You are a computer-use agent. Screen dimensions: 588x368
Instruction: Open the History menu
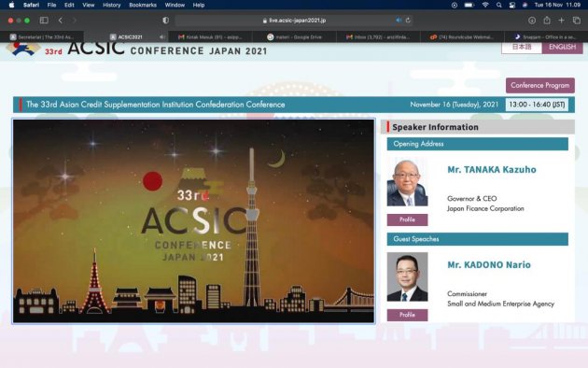point(112,5)
